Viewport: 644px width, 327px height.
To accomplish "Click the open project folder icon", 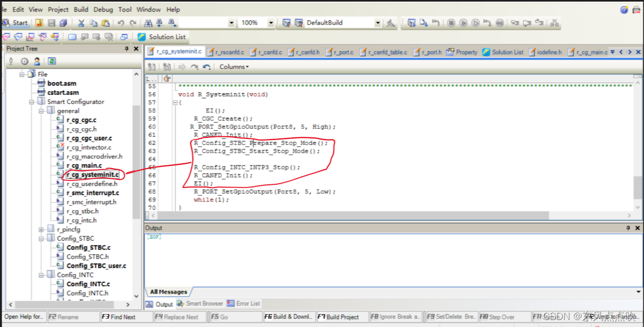I will click(x=39, y=23).
